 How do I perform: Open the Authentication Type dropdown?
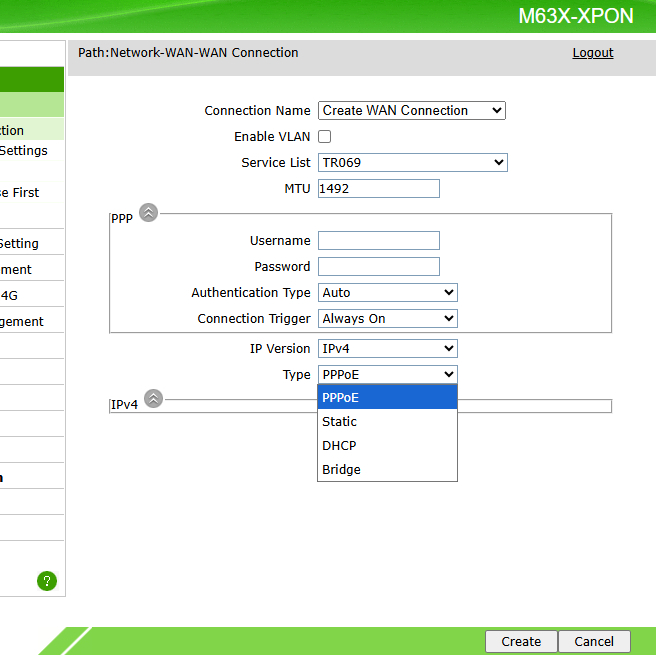click(387, 293)
